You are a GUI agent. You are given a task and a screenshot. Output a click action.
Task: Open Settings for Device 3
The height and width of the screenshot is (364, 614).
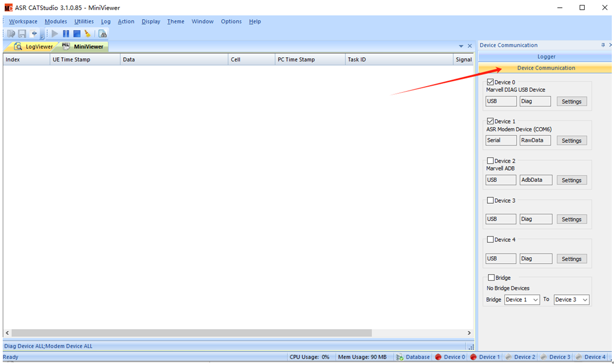point(572,220)
